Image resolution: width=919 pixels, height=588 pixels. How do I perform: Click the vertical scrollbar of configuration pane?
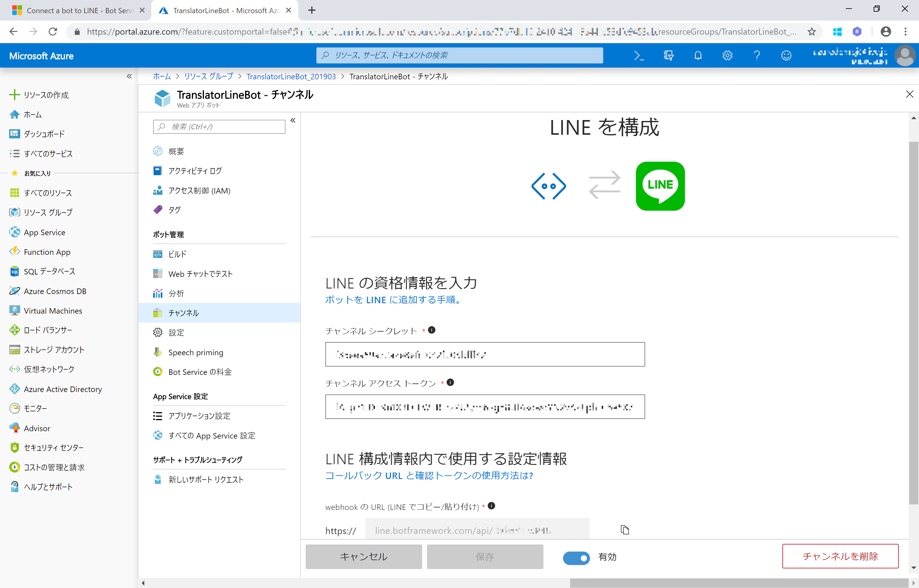click(913, 323)
